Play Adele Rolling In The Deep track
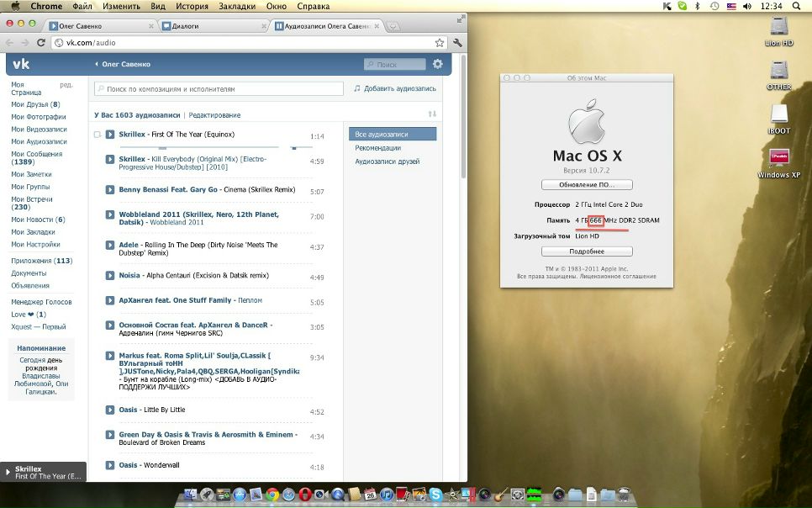This screenshot has height=508, width=812. pyautogui.click(x=110, y=245)
